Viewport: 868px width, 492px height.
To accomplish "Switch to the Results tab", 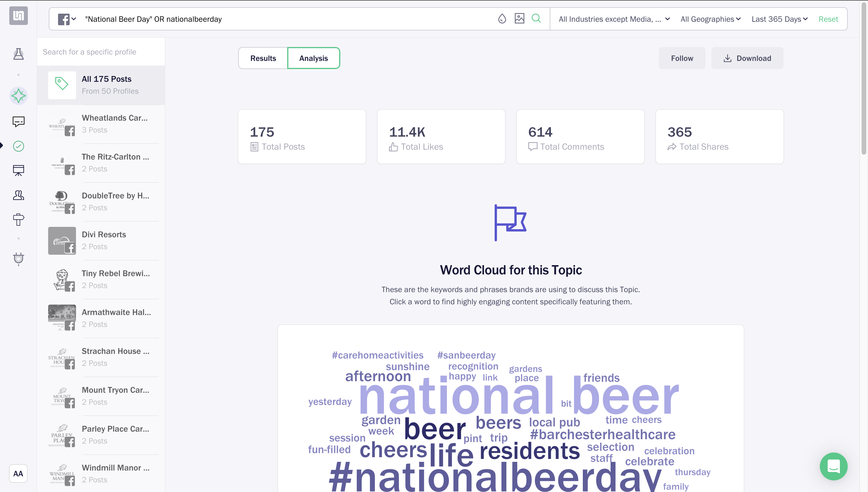I will 263,58.
